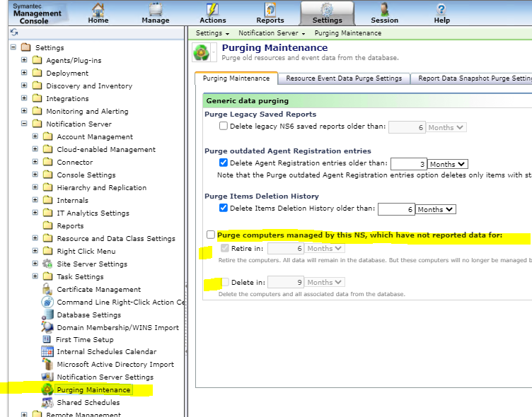The height and width of the screenshot is (417, 532).
Task: Open the Reports menu icon
Action: click(270, 9)
